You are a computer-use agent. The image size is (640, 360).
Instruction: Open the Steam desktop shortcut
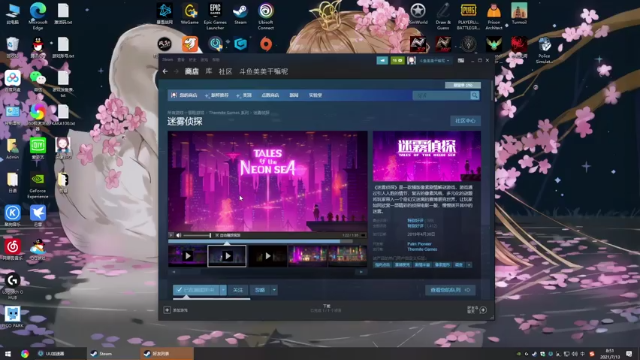[240, 14]
